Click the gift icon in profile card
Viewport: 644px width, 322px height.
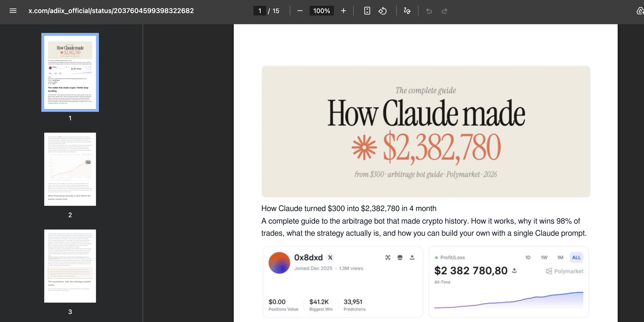coord(400,257)
